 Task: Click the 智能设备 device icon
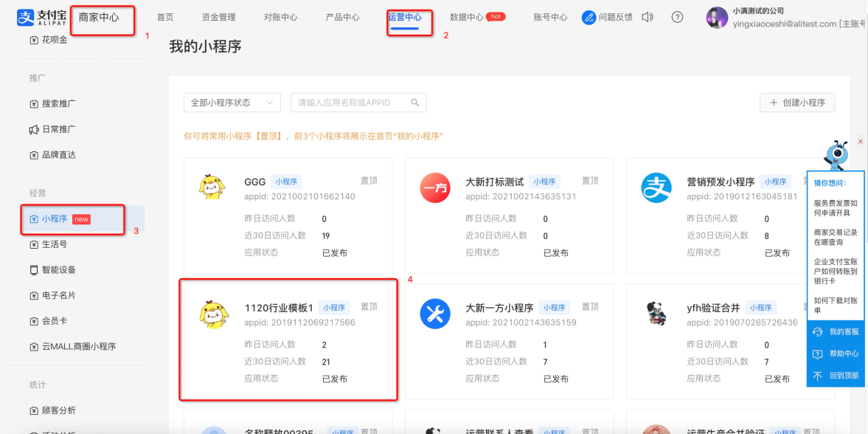pyautogui.click(x=34, y=270)
